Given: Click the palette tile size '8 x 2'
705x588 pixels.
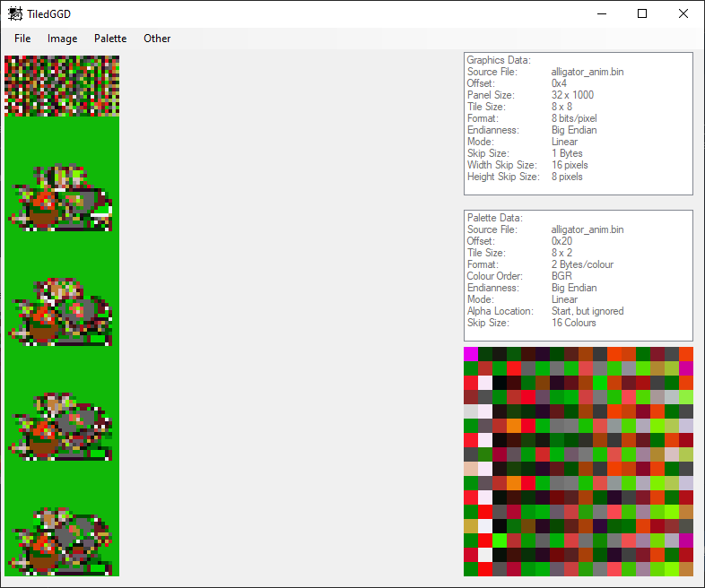Looking at the screenshot, I should (561, 253).
